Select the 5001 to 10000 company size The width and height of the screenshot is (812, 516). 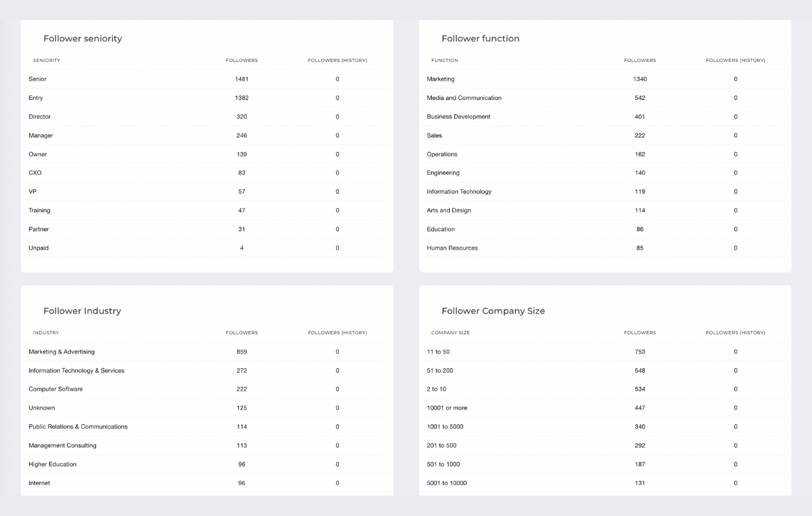447,483
